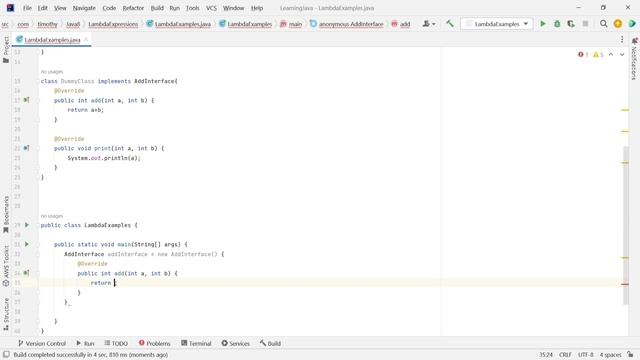
Task: Open the Notifications bell sidebar
Action: (x=634, y=59)
